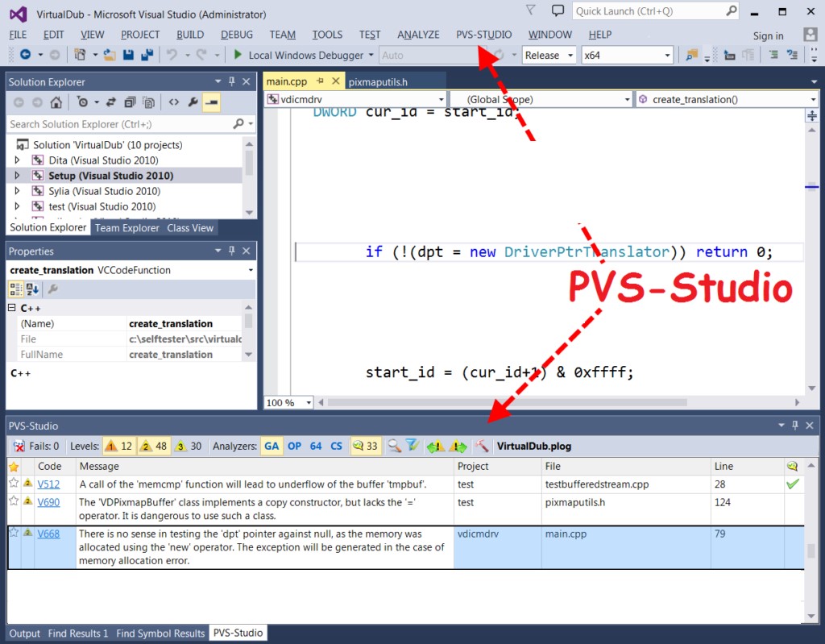This screenshot has height=644, width=825.
Task: Open Release configuration dropdown
Action: [549, 55]
